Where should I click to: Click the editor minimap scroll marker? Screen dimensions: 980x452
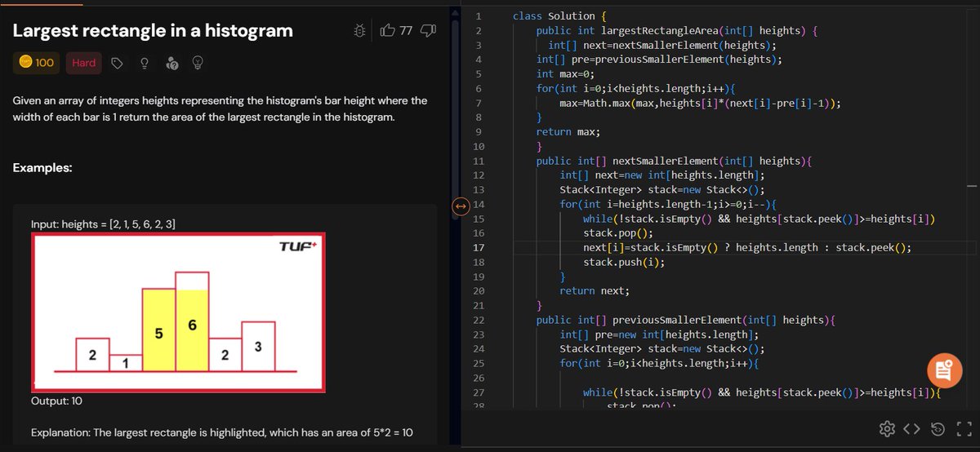[971, 186]
